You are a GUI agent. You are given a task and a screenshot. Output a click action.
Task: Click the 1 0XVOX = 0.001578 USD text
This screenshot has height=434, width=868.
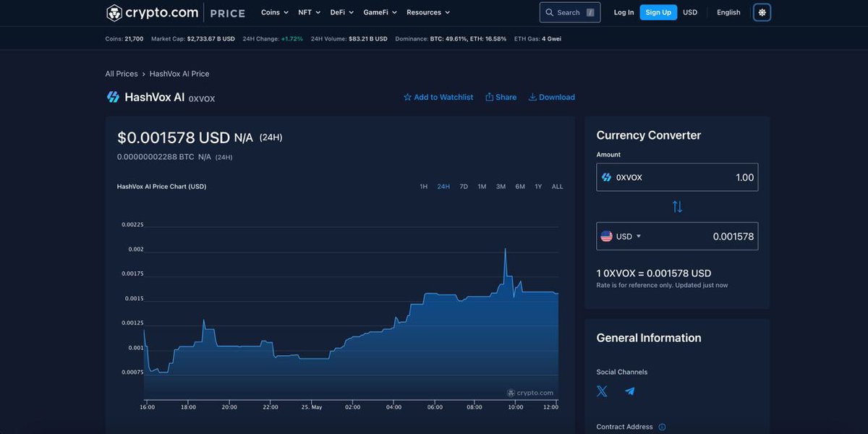click(654, 273)
